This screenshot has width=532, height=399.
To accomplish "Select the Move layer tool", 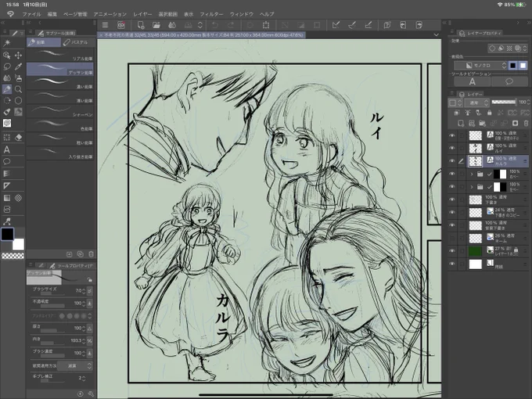I will (x=18, y=56).
